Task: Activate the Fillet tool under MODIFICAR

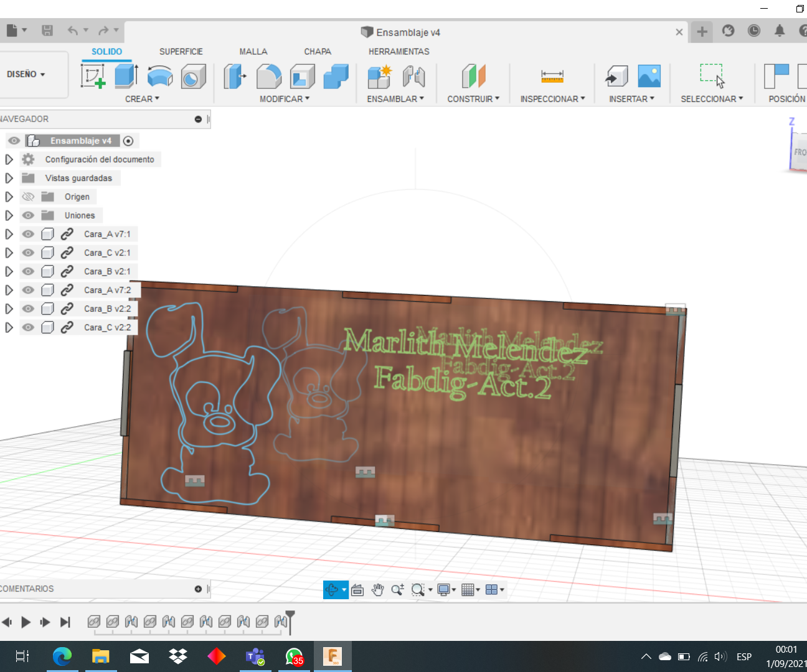Action: (x=269, y=75)
